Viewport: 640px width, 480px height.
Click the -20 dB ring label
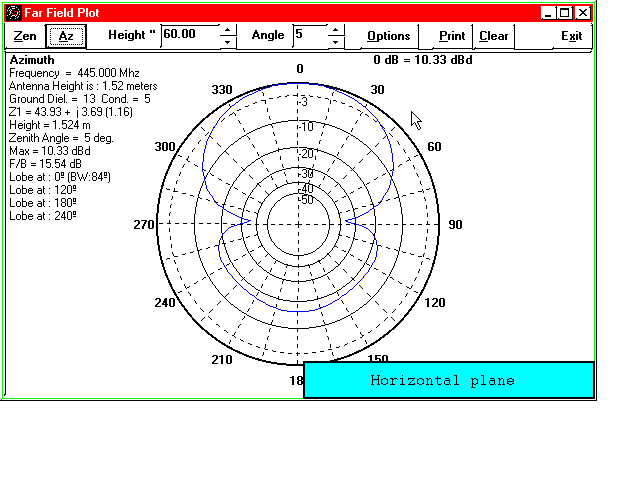coord(307,154)
